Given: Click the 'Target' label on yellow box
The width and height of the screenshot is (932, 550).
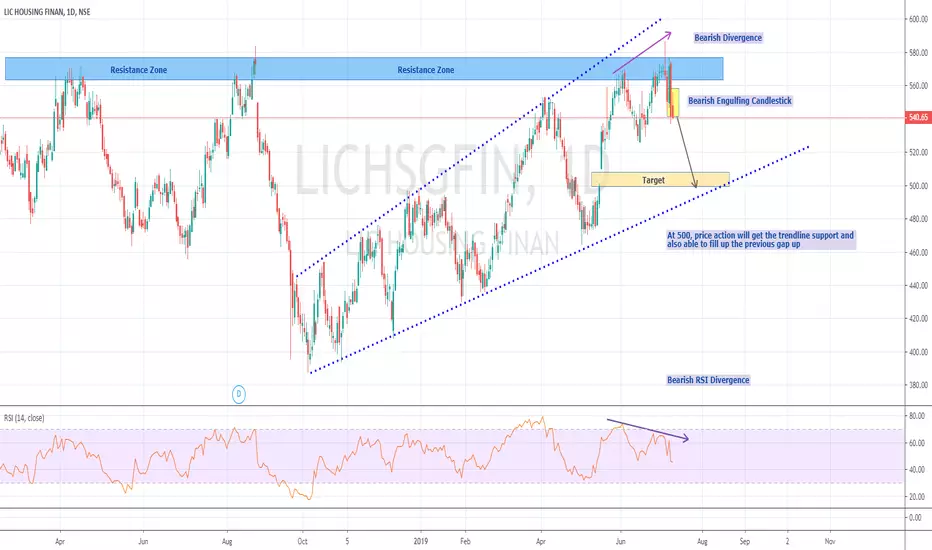Looking at the screenshot, I should 653,180.
